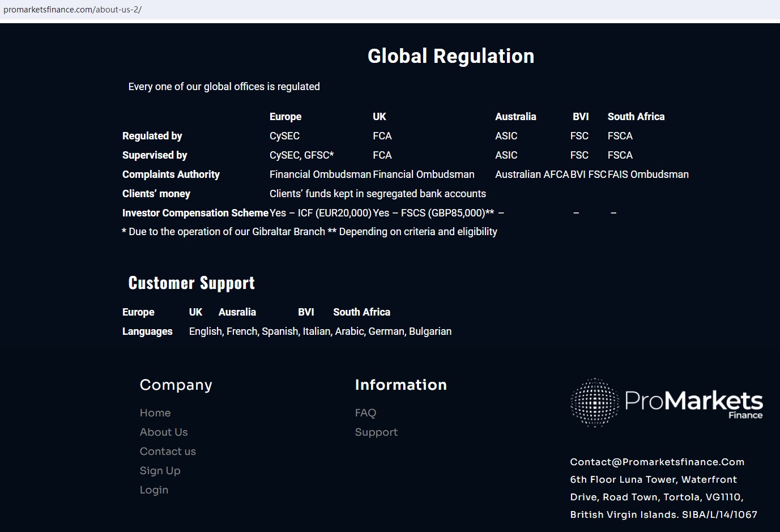Open the FAQ link under Information
This screenshot has height=532, width=780.
[365, 413]
